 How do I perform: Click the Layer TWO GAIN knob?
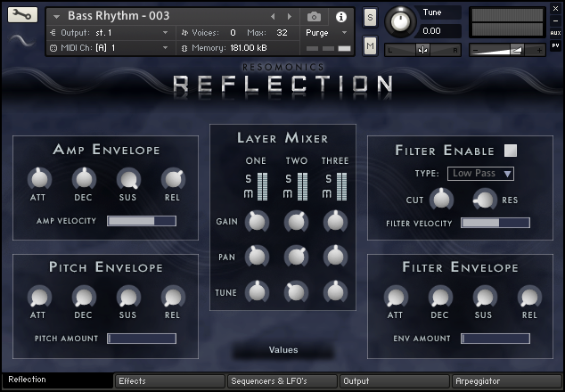click(x=296, y=222)
